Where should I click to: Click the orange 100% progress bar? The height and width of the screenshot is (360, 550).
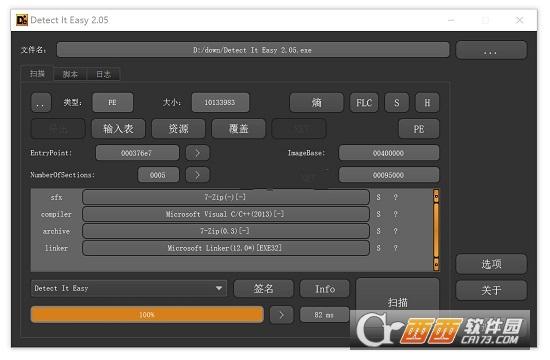pyautogui.click(x=147, y=314)
